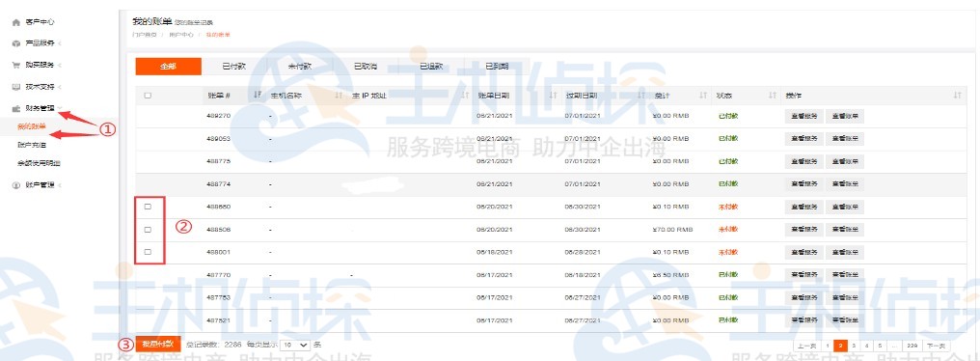This screenshot has width=980, height=361.
Task: Select invoice number 489270 text
Action: click(219, 116)
